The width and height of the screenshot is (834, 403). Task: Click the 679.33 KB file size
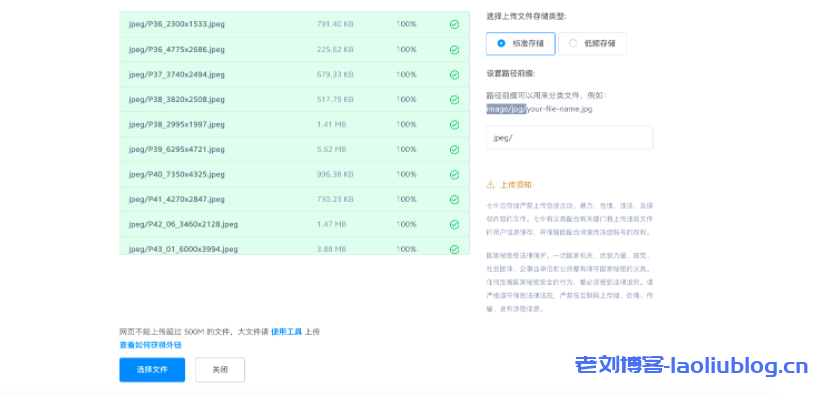click(335, 74)
